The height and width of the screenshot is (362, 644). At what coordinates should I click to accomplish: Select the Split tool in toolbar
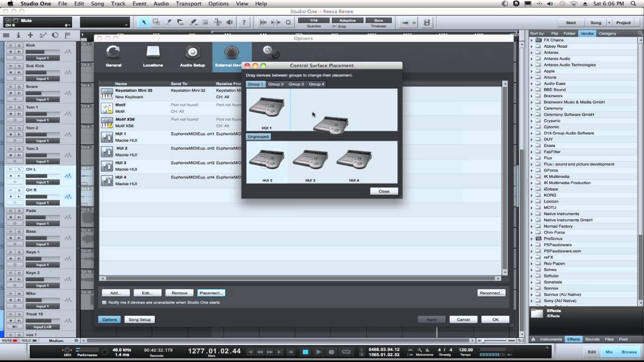click(169, 22)
